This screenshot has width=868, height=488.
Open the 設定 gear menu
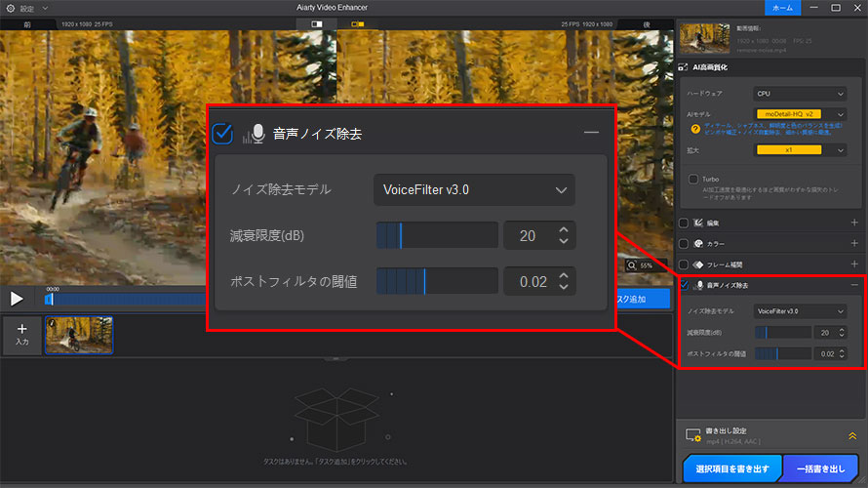pos(10,8)
